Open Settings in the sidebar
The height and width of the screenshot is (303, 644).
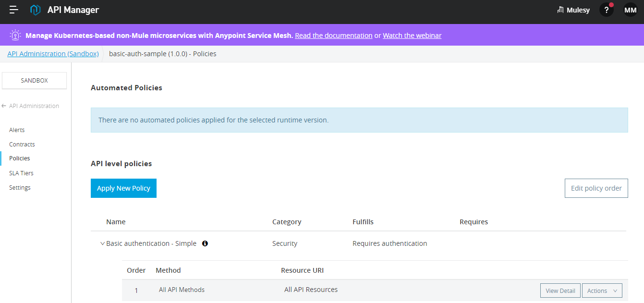tap(20, 188)
